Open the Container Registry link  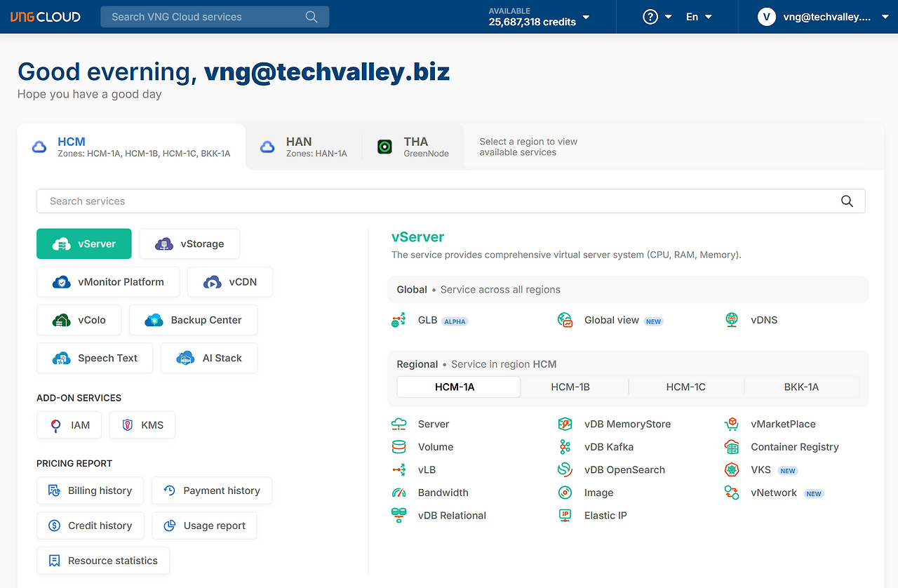pyautogui.click(x=795, y=447)
